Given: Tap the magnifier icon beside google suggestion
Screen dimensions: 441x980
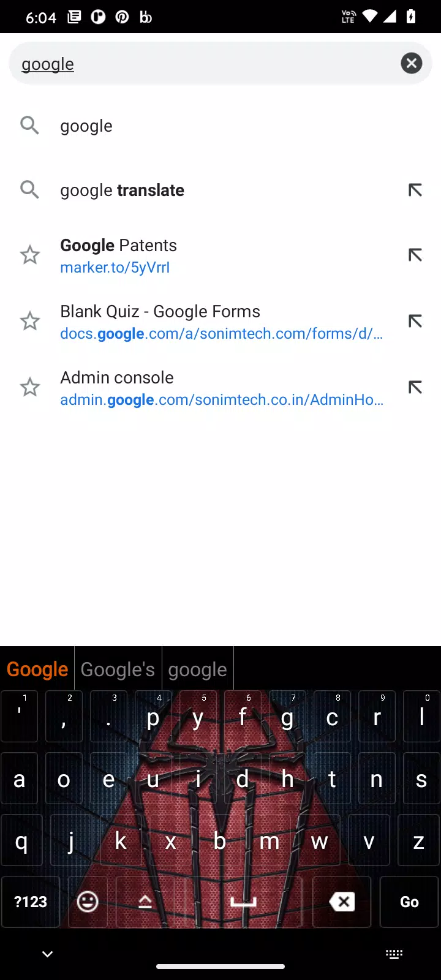Looking at the screenshot, I should (x=30, y=126).
